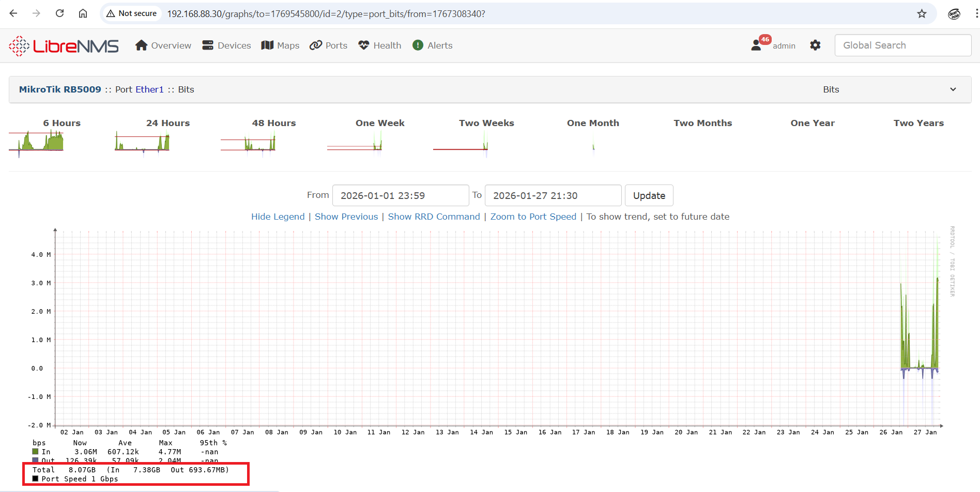Open the Ether1 port link
This screenshot has width=980, height=492.
tap(150, 89)
